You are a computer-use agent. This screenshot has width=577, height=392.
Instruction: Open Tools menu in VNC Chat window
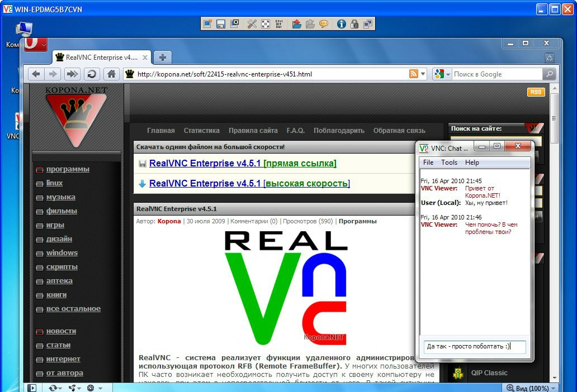click(x=449, y=162)
